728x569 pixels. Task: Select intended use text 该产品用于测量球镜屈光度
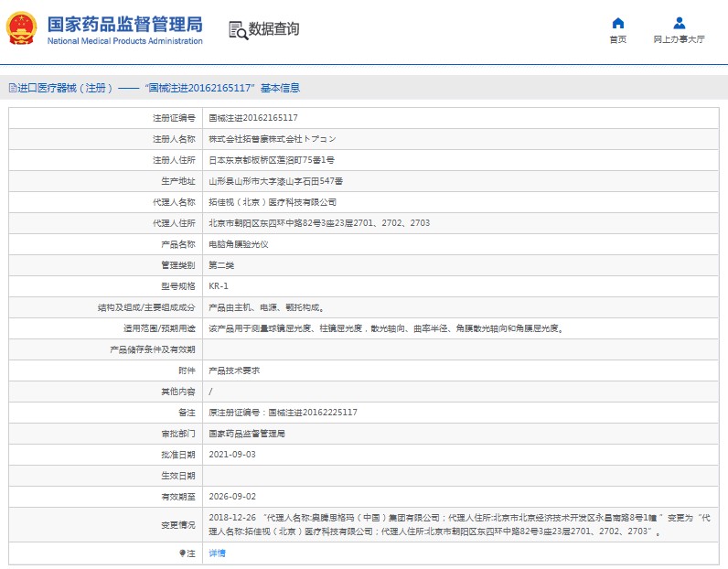(x=386, y=328)
